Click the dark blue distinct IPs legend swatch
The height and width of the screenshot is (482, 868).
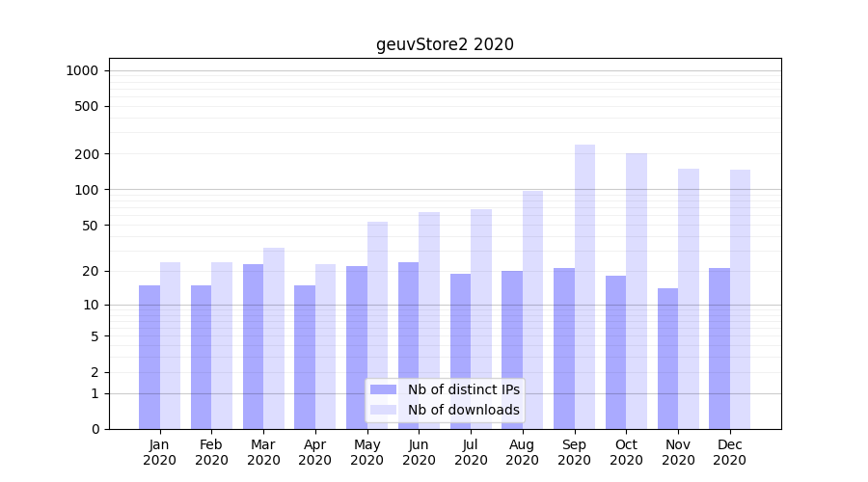click(383, 389)
